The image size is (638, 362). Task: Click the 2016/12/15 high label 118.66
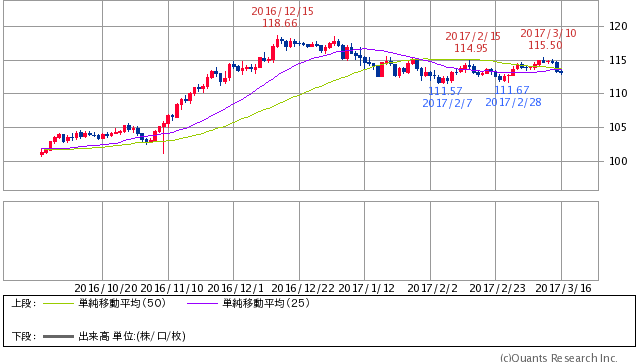tap(280, 23)
